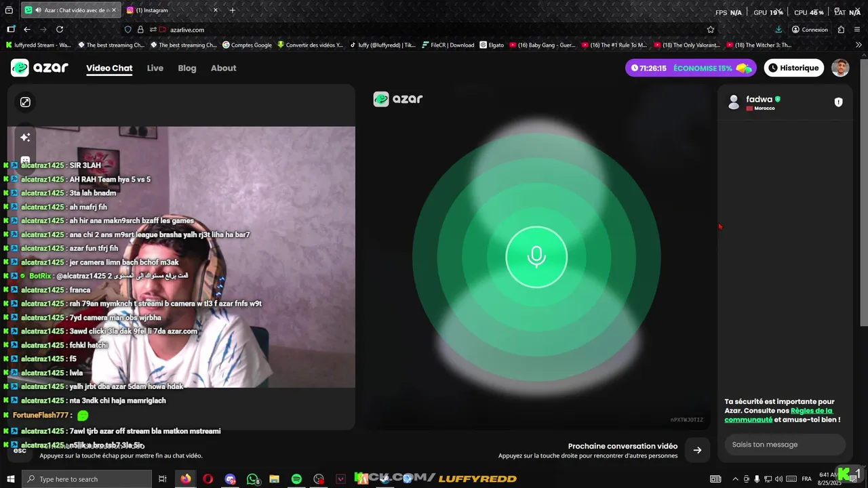Click the Prochaine conversation vidéo label
The height and width of the screenshot is (488, 868).
pos(623,446)
